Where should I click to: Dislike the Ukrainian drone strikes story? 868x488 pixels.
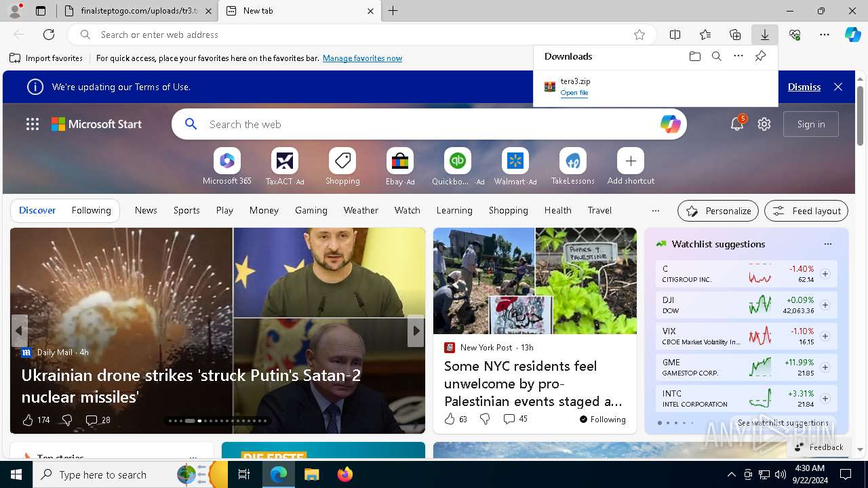pos(66,420)
